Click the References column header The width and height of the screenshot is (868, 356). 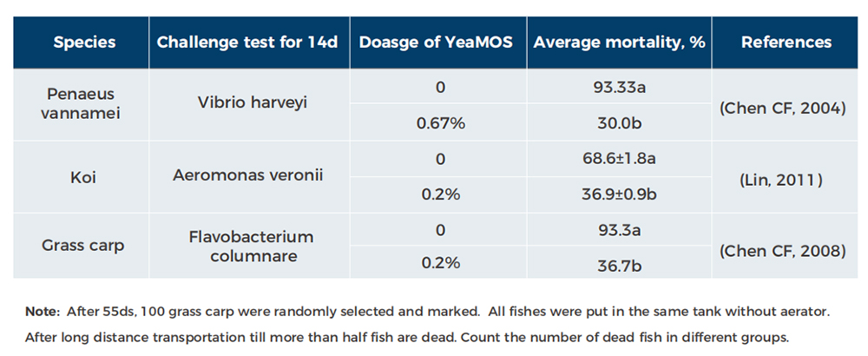tap(786, 43)
